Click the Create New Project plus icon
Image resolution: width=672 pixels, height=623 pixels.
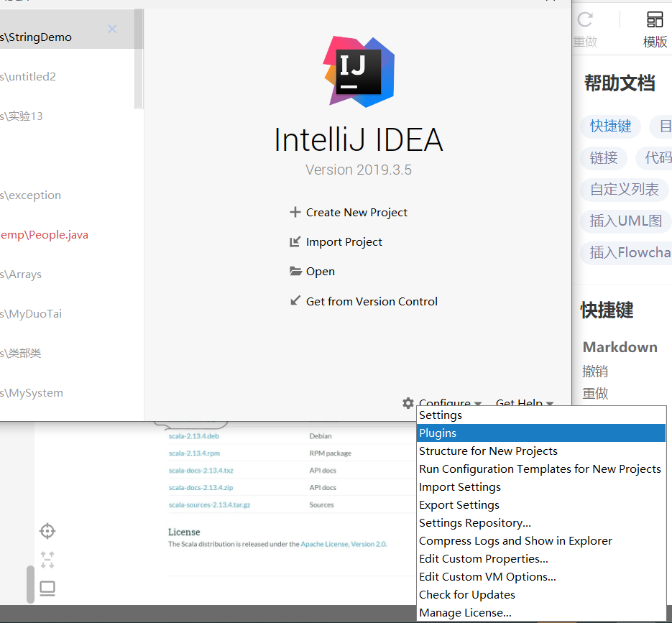(295, 212)
